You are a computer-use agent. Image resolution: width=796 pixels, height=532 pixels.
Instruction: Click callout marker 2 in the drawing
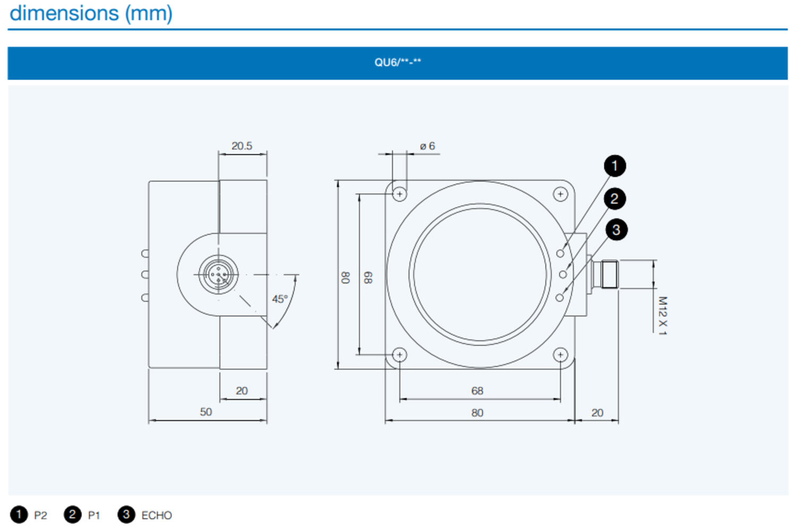pyautogui.click(x=615, y=199)
